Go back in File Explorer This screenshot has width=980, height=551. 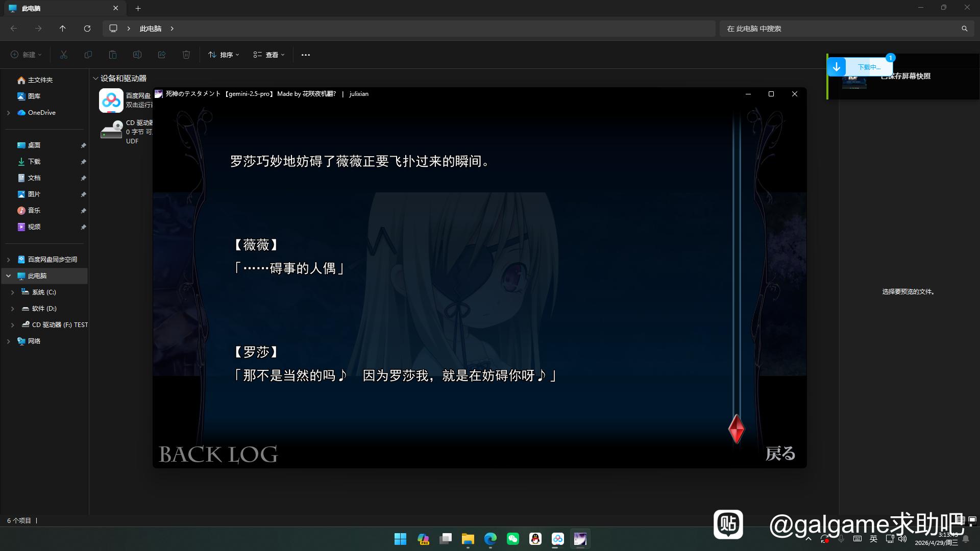tap(14, 29)
